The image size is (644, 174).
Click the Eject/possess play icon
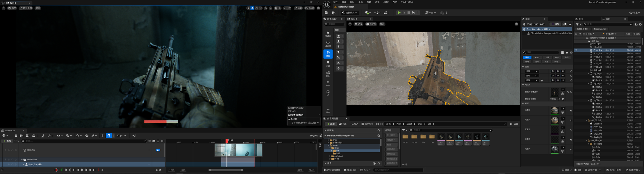coord(413,13)
